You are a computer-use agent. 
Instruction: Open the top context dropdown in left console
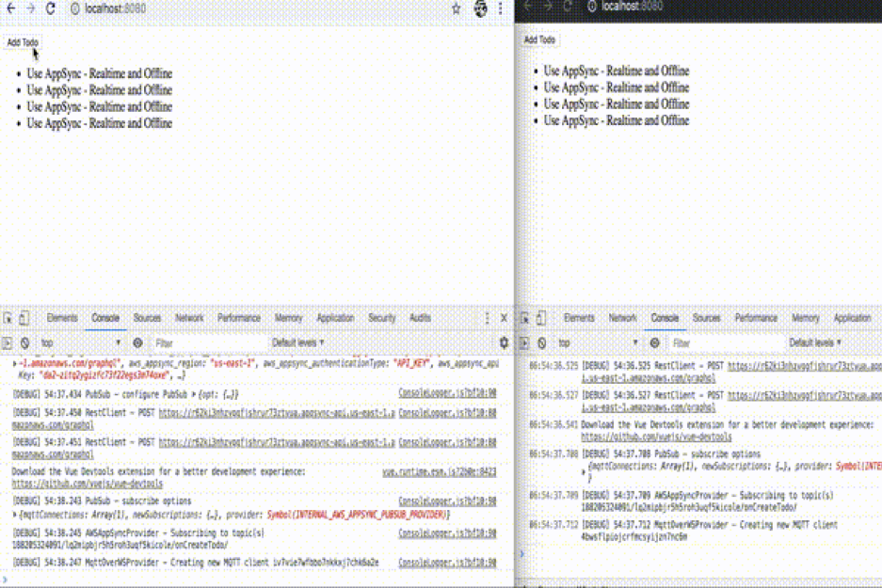coord(80,342)
